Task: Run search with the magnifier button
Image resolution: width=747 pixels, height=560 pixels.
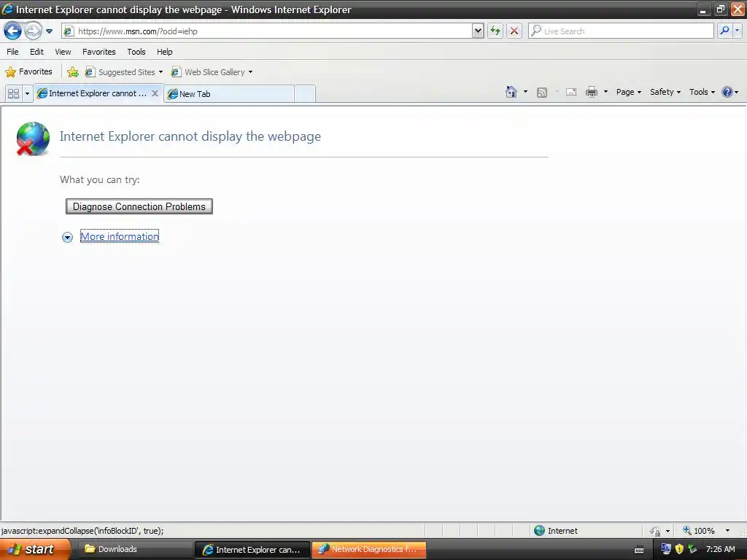Action: click(x=724, y=31)
